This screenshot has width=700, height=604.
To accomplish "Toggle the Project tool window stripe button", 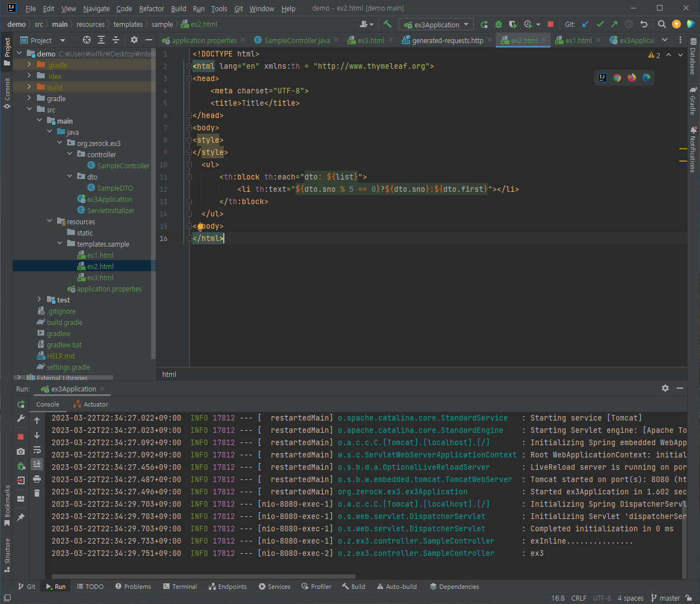I will coord(7,51).
